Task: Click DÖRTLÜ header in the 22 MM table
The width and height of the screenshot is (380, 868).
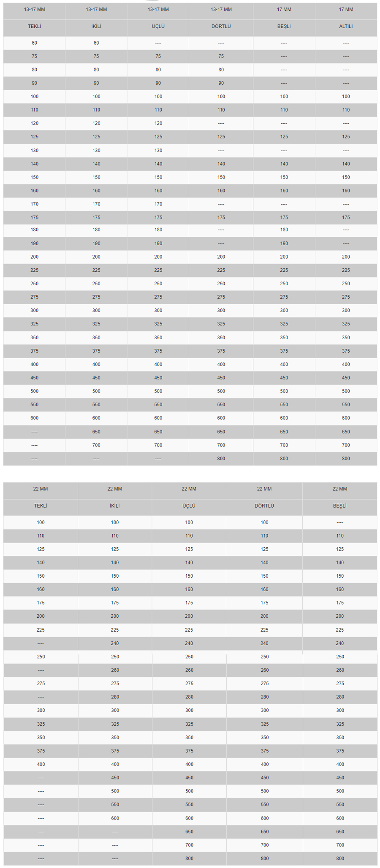Action: (x=264, y=506)
